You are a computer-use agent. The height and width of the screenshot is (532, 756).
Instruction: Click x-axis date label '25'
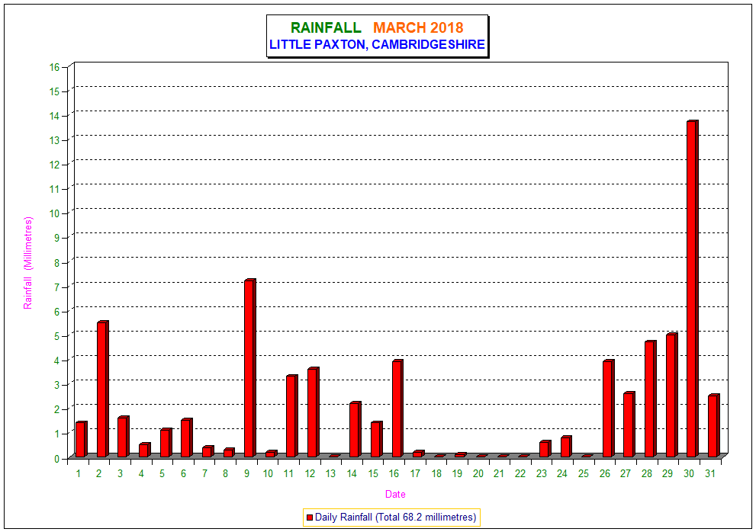(x=584, y=473)
